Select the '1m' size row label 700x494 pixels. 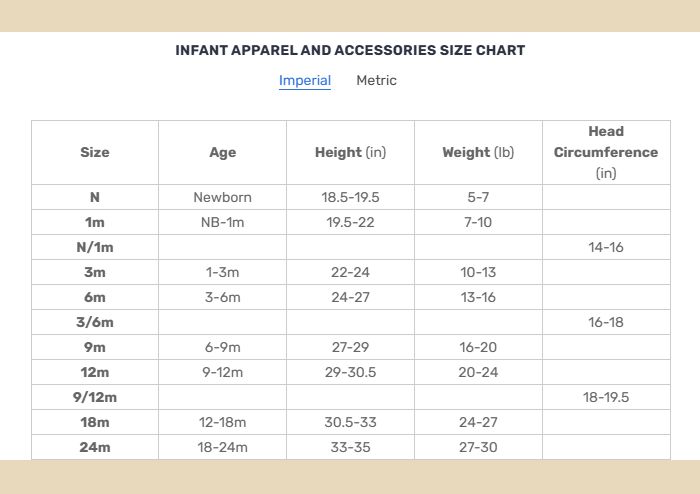tap(95, 222)
